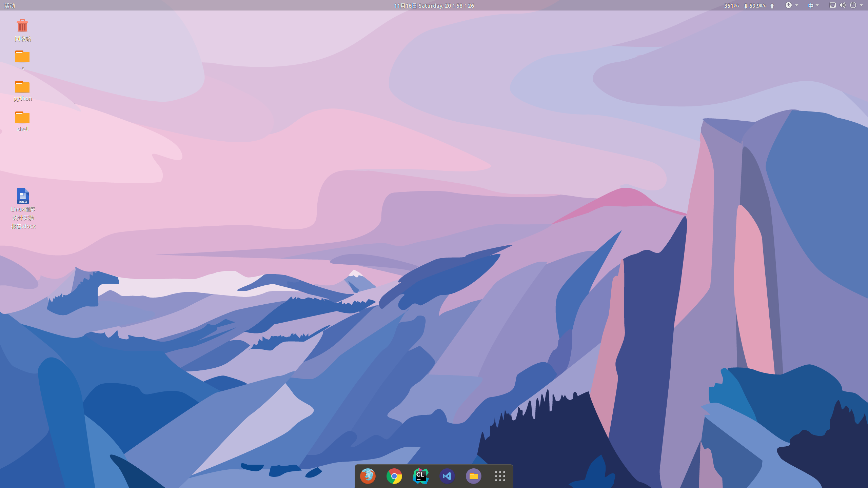
Task: Open the 中 input method dropdown
Action: tap(810, 5)
